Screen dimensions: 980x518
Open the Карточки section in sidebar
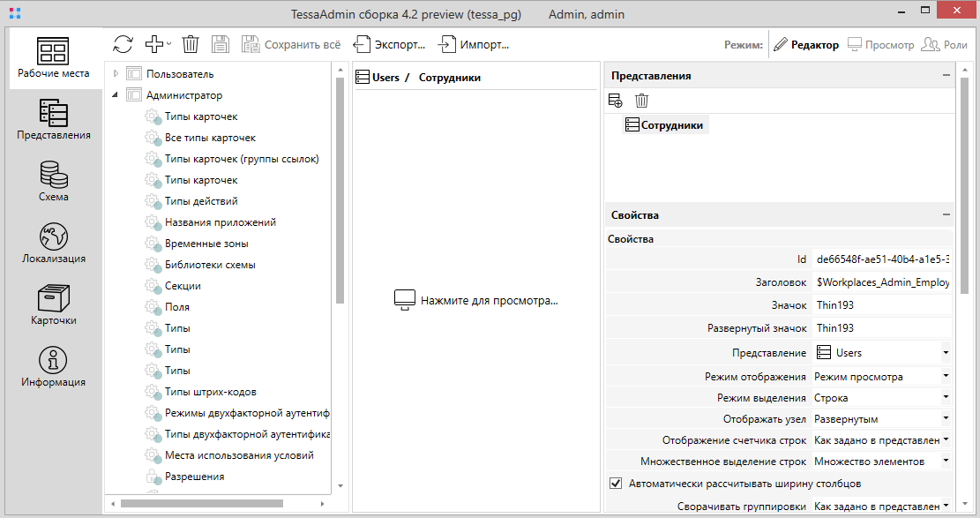[53, 304]
